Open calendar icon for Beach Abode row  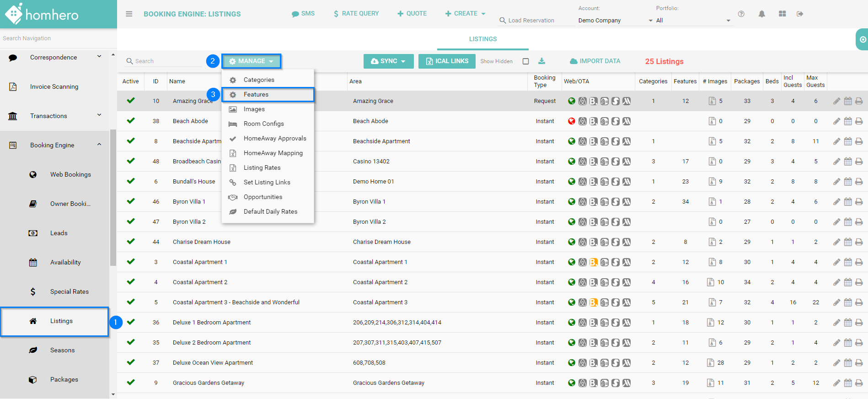tap(848, 121)
